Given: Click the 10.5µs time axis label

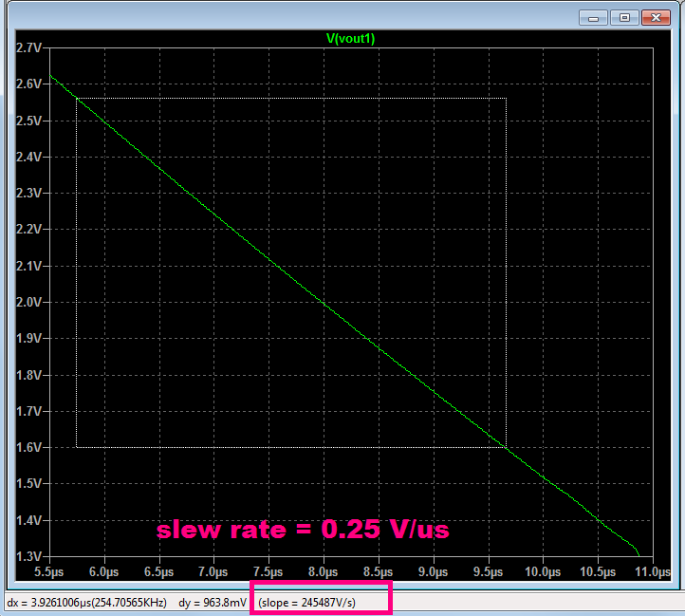Looking at the screenshot, I should [598, 571].
